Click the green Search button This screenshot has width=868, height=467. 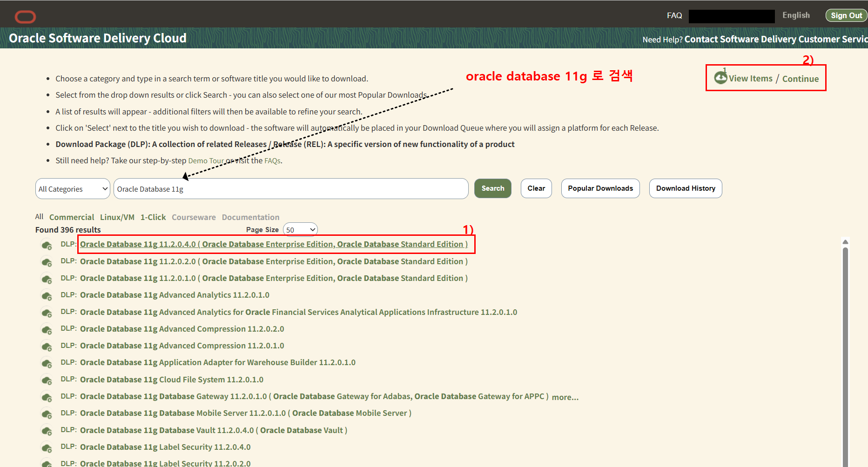click(x=493, y=188)
